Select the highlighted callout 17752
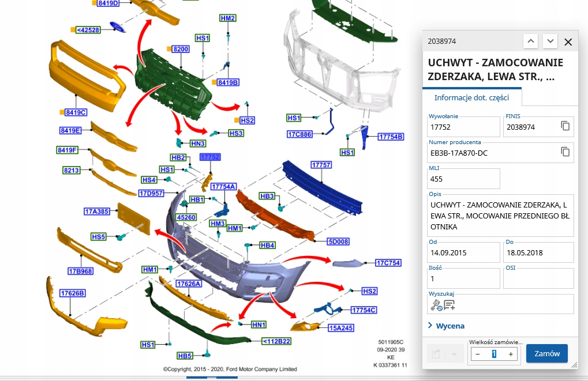The image size is (588, 381). point(210,157)
